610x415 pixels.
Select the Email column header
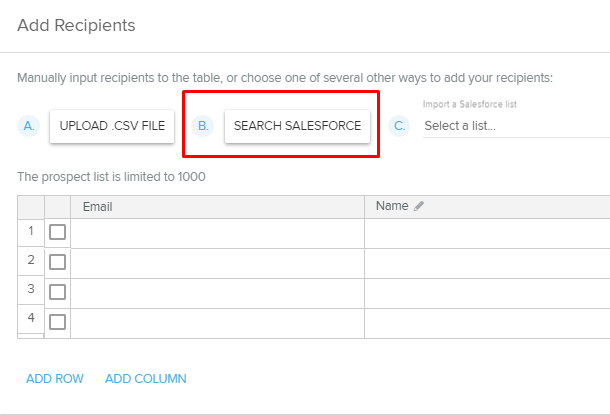217,207
